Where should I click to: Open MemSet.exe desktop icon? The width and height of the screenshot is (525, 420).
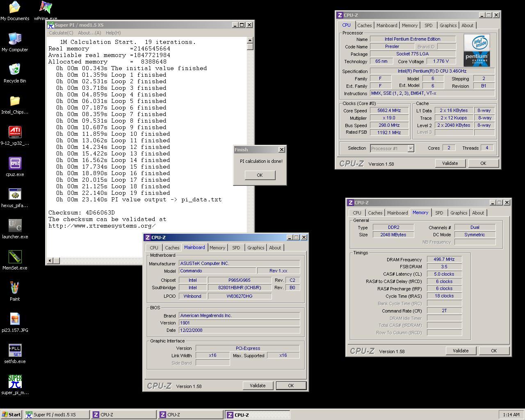pyautogui.click(x=15, y=260)
